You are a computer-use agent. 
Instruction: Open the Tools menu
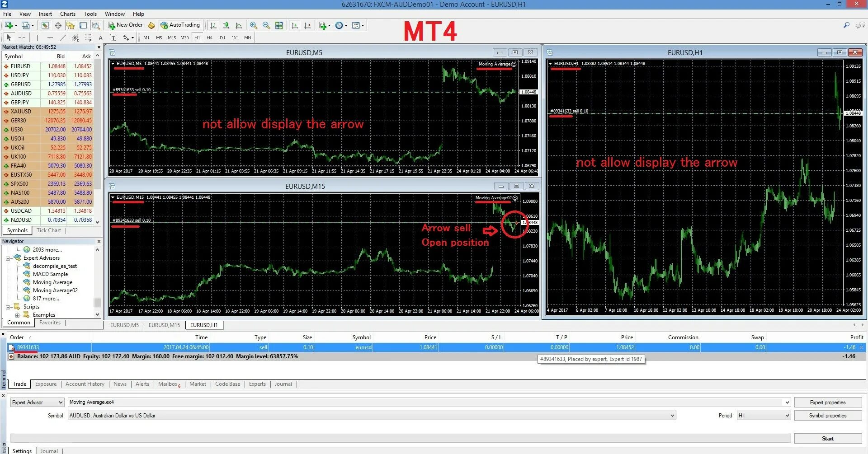(x=90, y=14)
